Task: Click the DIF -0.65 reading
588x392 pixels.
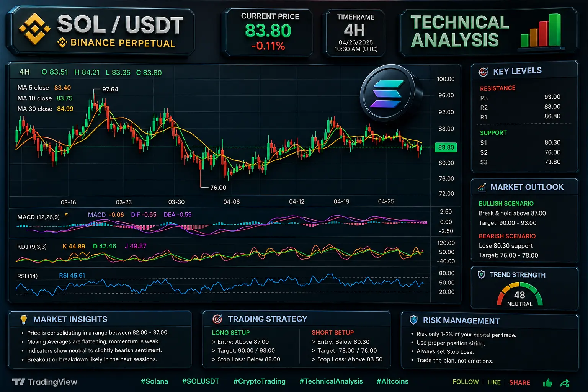Action: pos(144,215)
